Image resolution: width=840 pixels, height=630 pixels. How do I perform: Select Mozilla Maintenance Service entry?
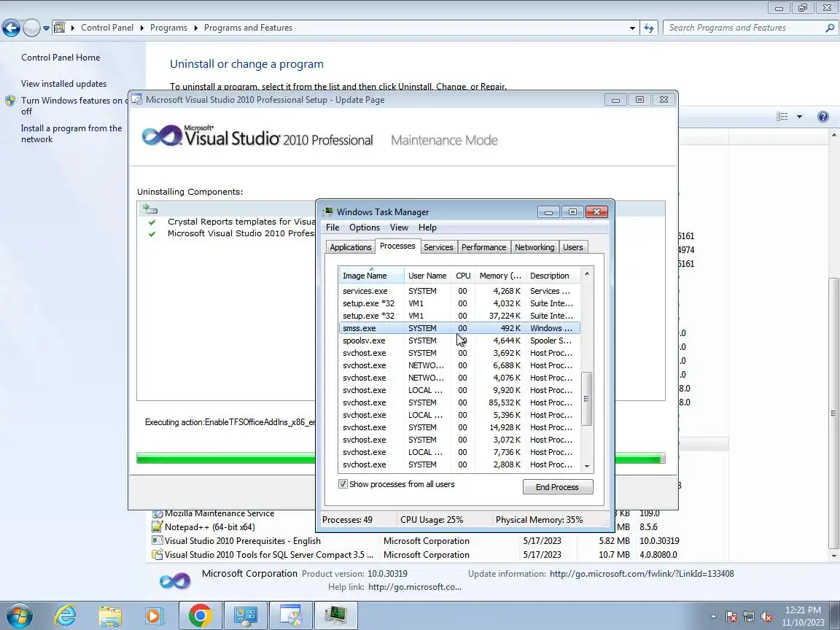(x=219, y=513)
